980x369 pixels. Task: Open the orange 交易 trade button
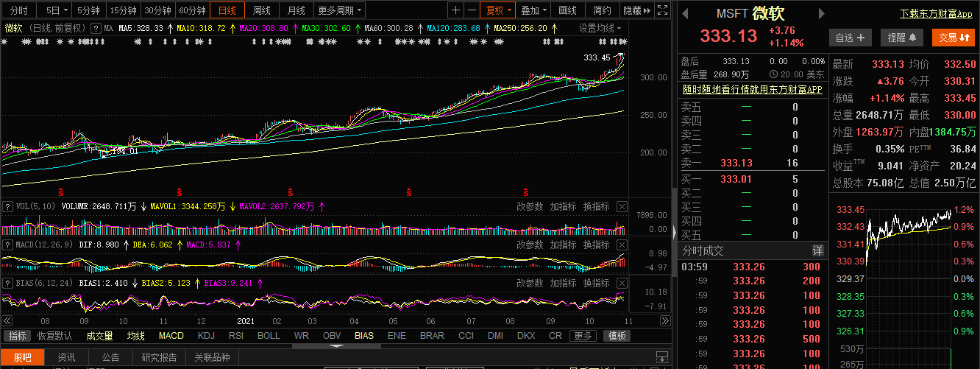pos(953,38)
